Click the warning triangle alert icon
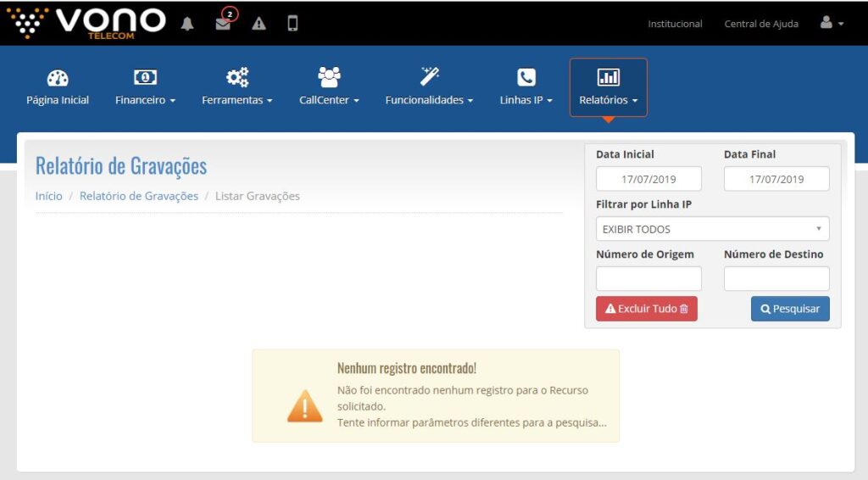 [x=259, y=24]
